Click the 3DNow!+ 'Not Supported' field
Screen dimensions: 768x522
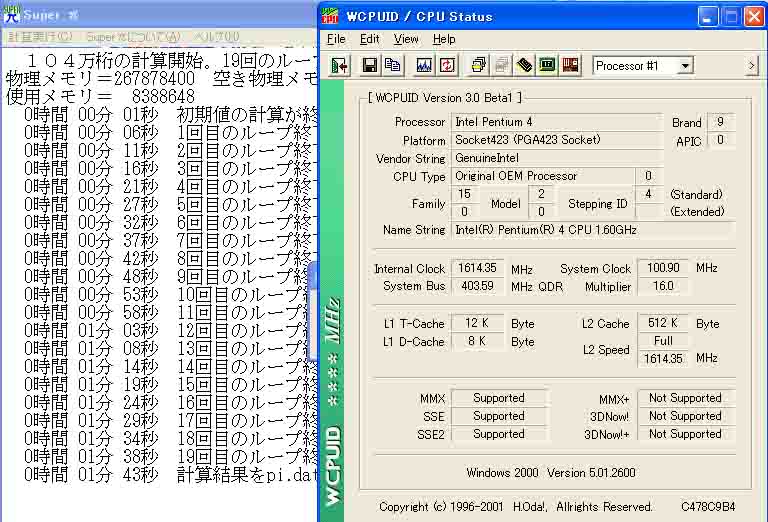pos(685,434)
